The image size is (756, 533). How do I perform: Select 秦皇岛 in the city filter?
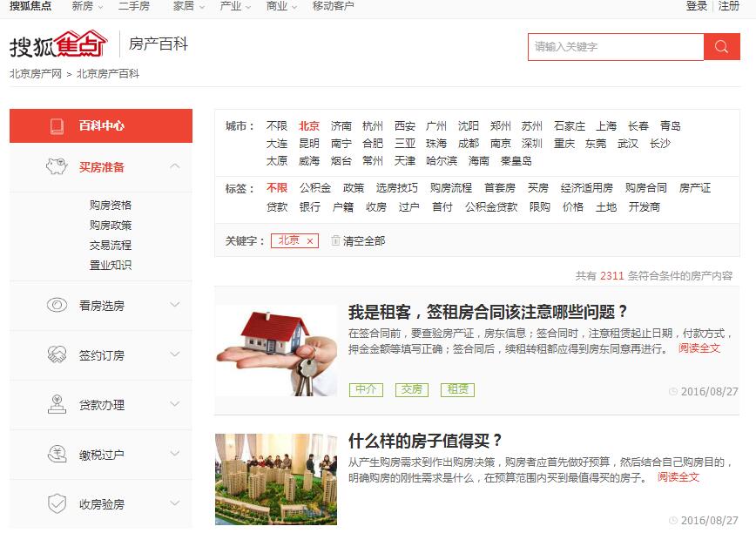[x=516, y=161]
